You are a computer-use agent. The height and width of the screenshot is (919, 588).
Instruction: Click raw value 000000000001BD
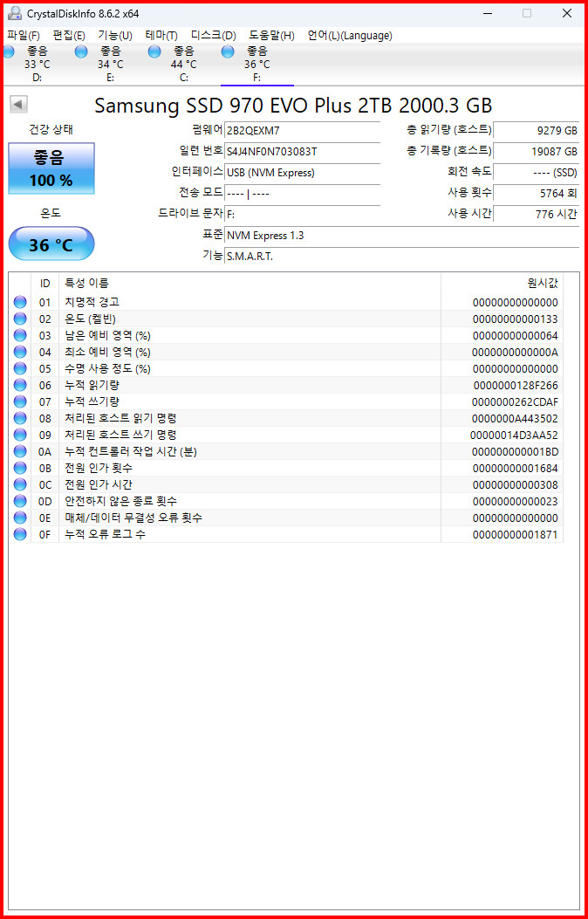click(x=515, y=452)
